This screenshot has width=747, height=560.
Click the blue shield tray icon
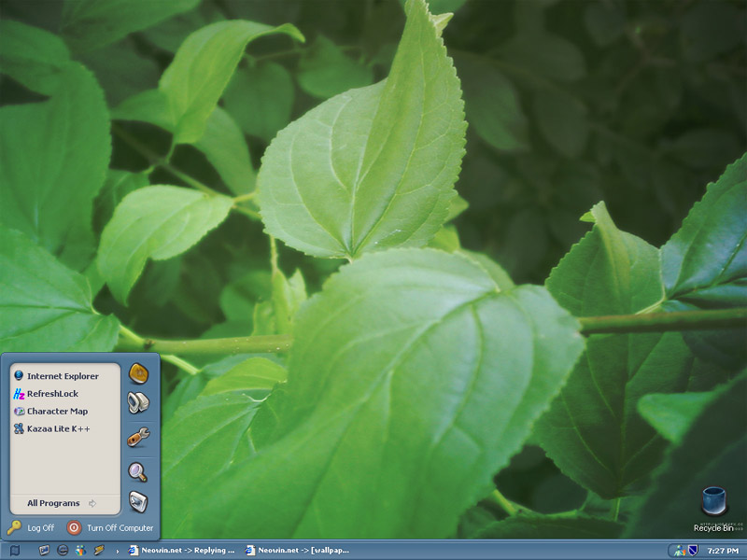pos(693,551)
